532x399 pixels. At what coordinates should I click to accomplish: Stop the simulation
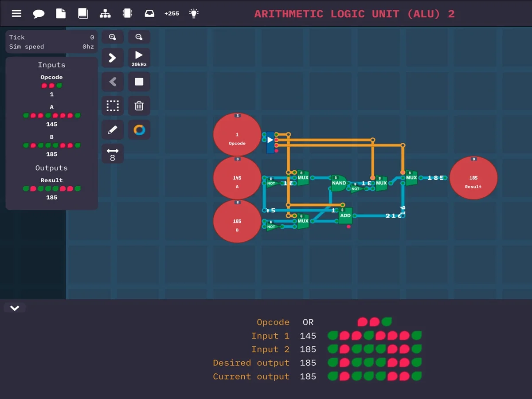click(x=139, y=82)
